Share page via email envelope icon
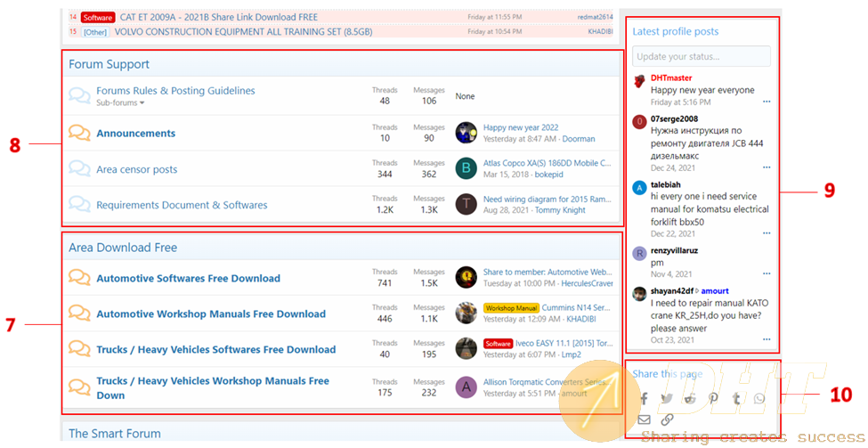This screenshot has height=448, width=868. [644, 419]
